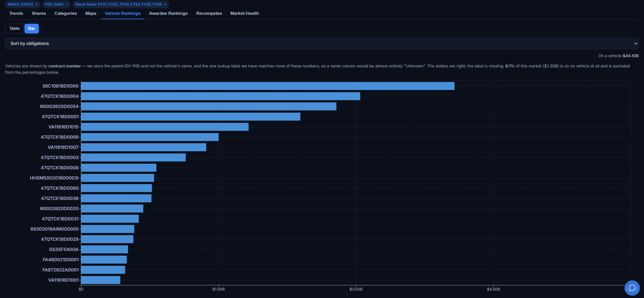This screenshot has width=644, height=298.
Task: Click the $3.00B axis tick label
Action: (x=356, y=289)
